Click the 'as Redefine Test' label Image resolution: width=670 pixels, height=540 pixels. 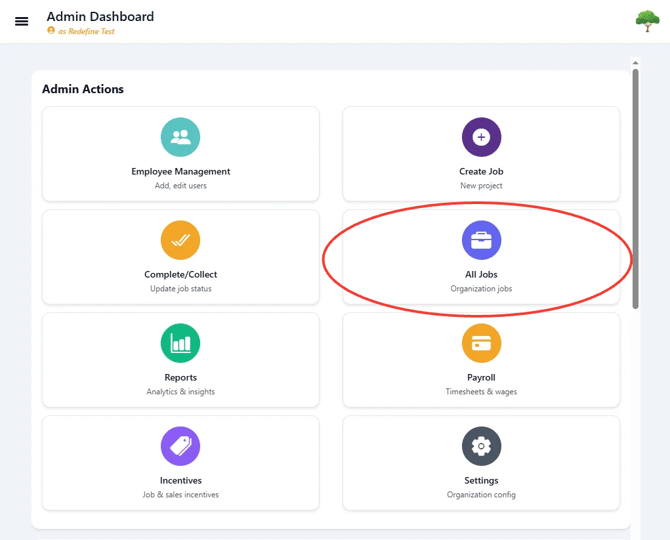(x=86, y=31)
